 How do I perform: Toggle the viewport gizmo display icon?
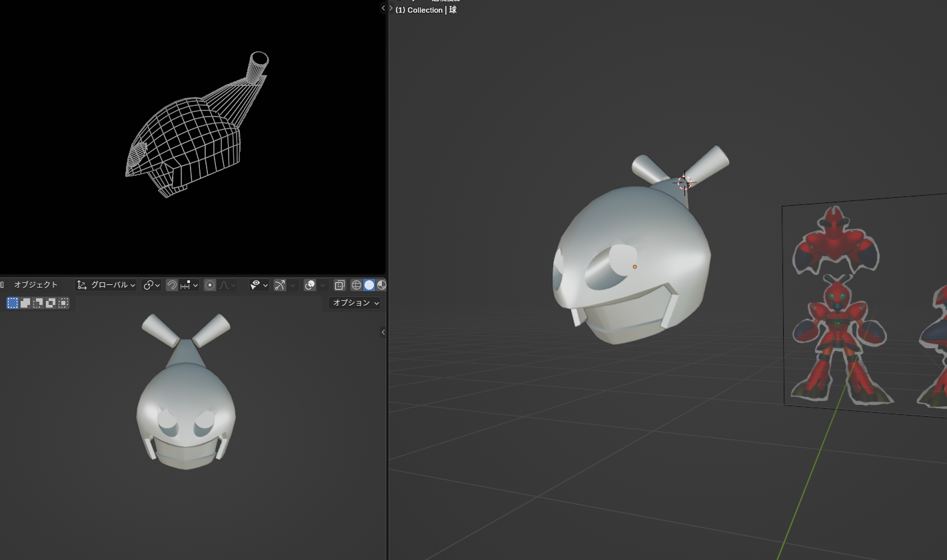280,285
